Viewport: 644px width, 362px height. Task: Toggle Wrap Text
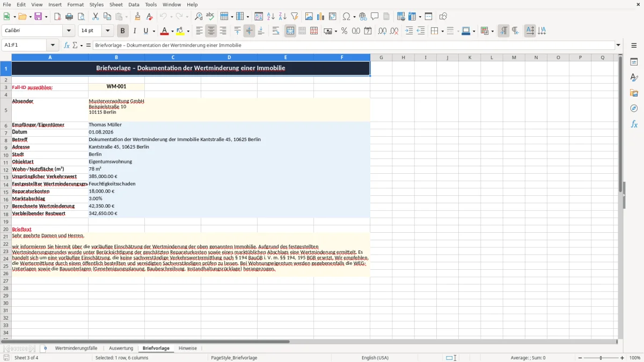276,31
